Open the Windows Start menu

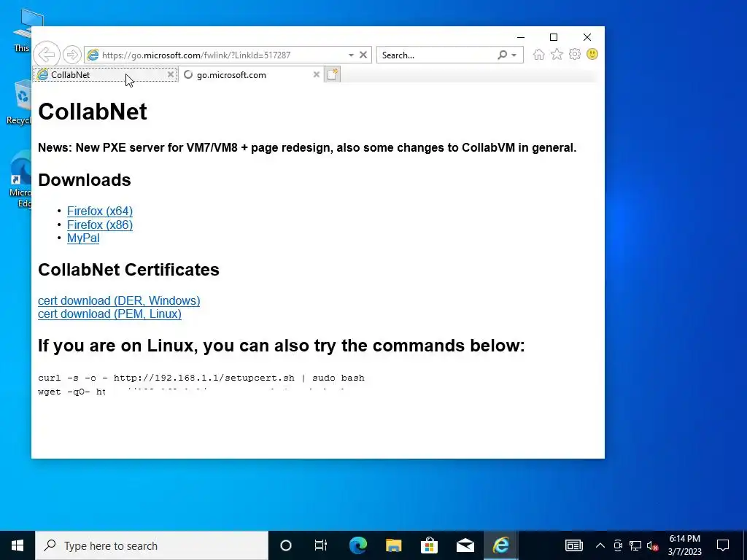click(18, 545)
